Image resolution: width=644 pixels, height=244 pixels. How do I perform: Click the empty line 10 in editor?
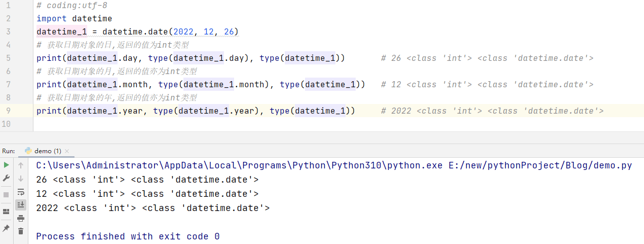point(203,124)
